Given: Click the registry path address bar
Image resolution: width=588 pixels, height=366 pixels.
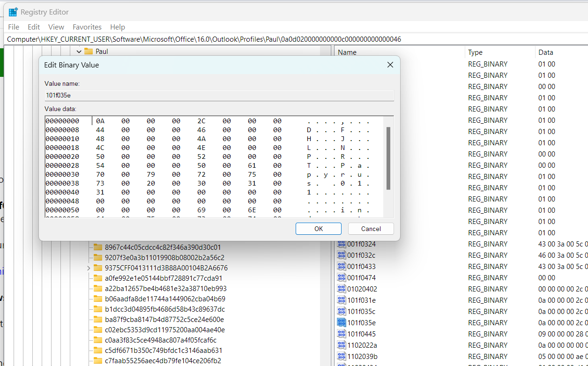Looking at the screenshot, I should point(296,39).
